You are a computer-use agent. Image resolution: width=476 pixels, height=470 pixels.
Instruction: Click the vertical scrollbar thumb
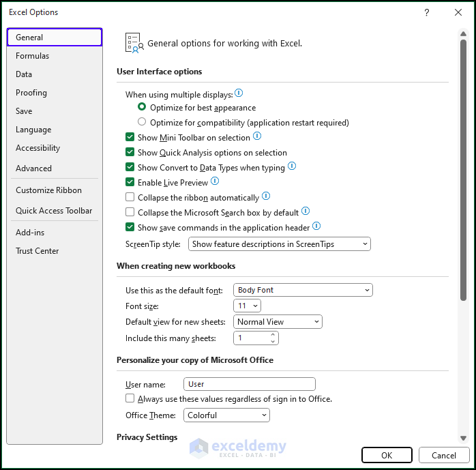(463, 170)
